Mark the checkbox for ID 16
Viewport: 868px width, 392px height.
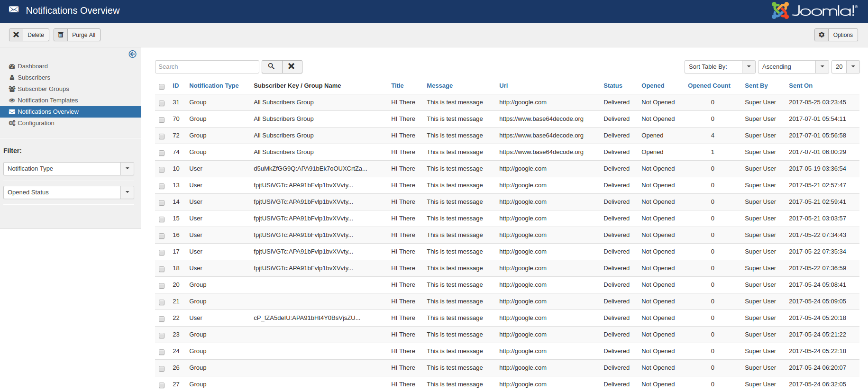click(162, 236)
